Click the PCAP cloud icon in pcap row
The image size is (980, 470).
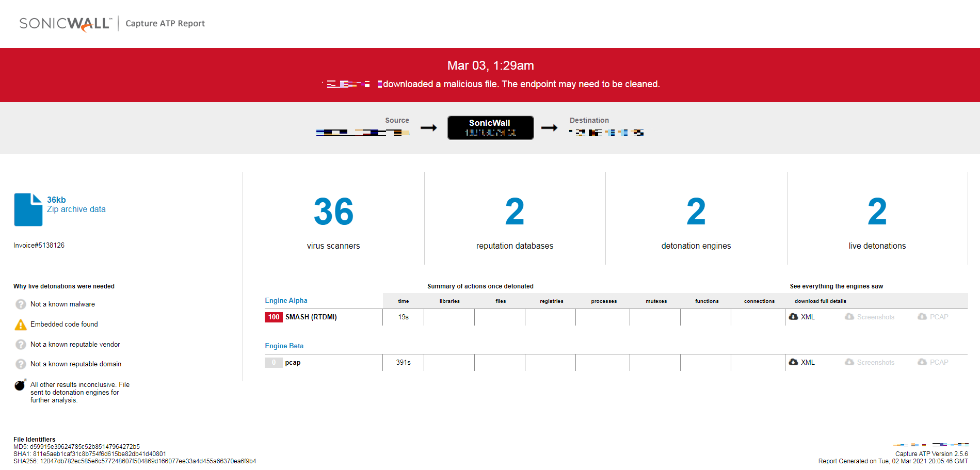(x=922, y=362)
